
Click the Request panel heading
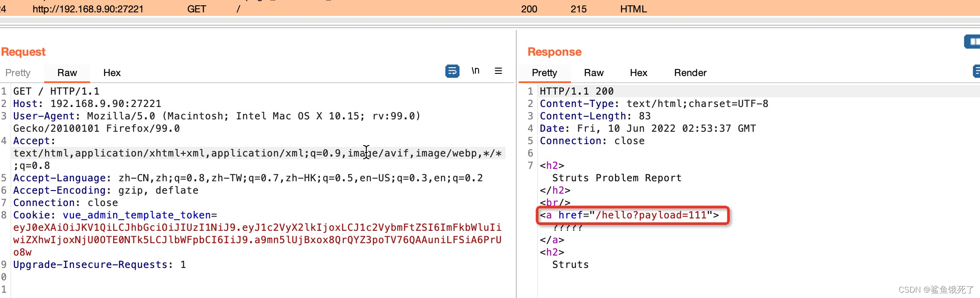point(23,52)
